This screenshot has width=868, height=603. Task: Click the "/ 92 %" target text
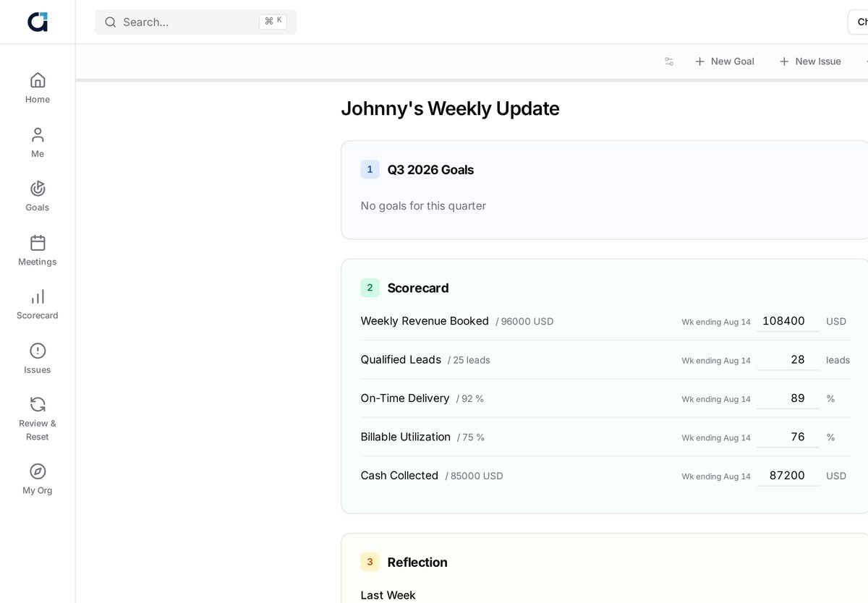tap(470, 399)
